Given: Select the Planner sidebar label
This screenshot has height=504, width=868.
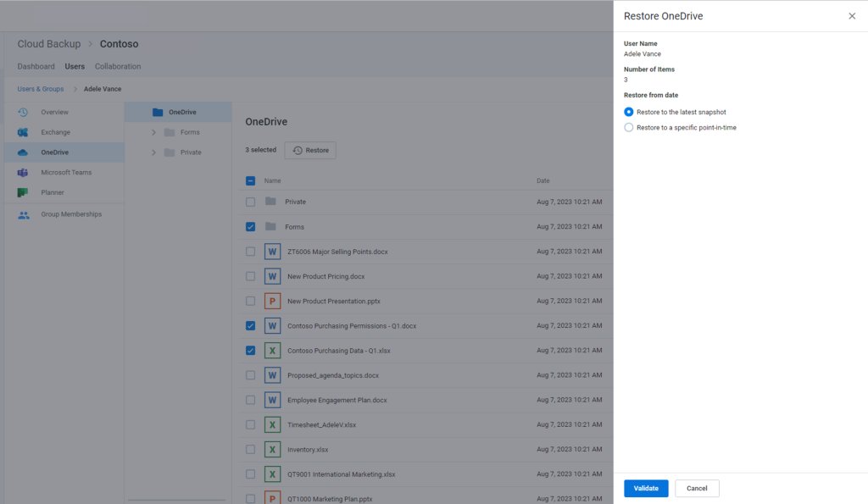Looking at the screenshot, I should [53, 192].
